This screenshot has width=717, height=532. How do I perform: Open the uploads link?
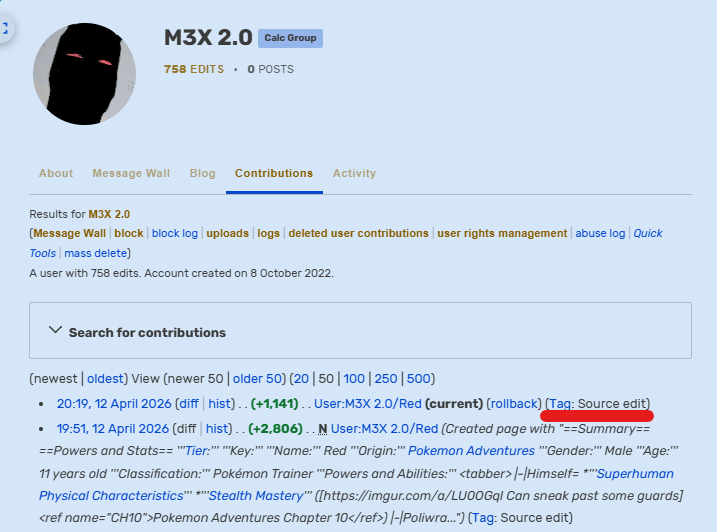227,233
